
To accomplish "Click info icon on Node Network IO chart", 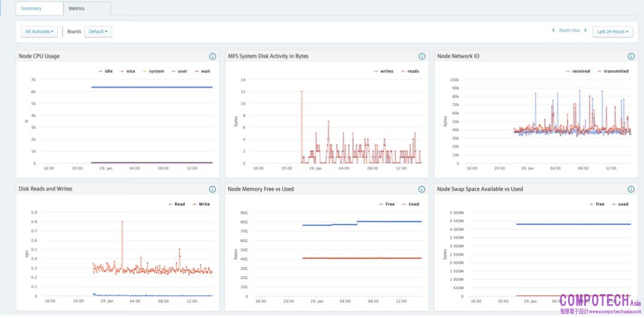I will point(631,57).
